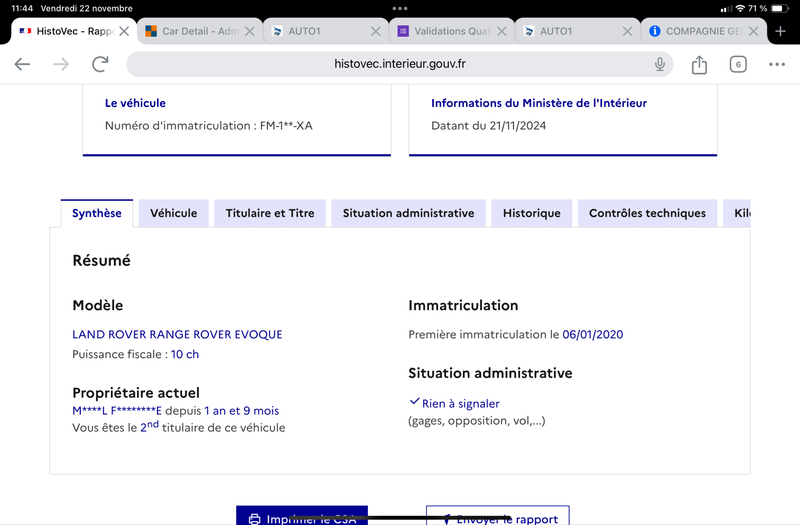Click the owner name M****L F********E

click(x=117, y=411)
